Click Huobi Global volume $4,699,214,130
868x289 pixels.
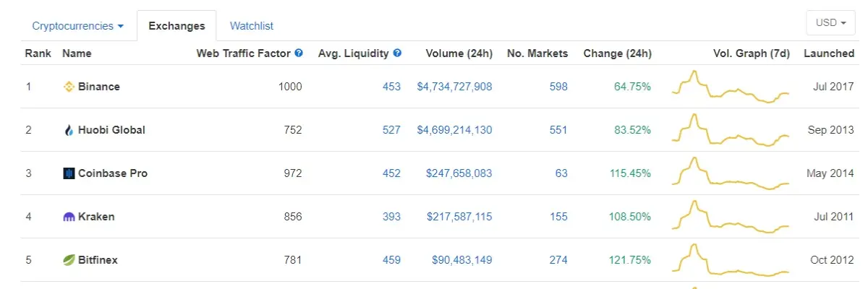pyautogui.click(x=454, y=130)
